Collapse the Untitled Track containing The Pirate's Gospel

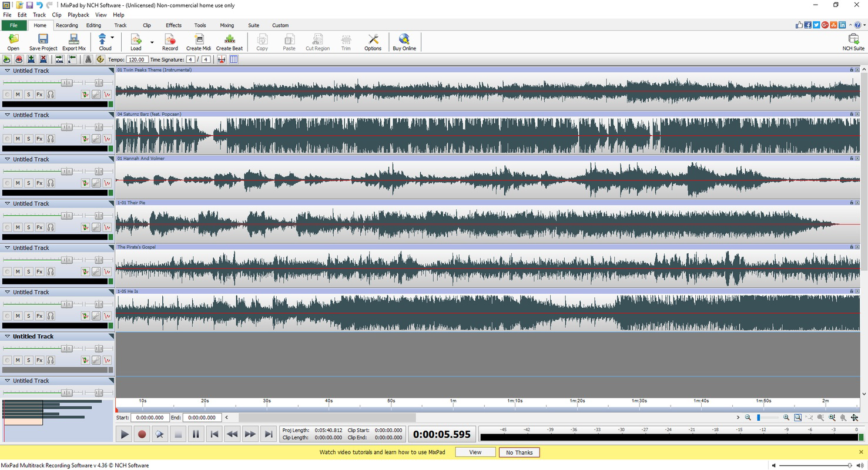click(8, 248)
